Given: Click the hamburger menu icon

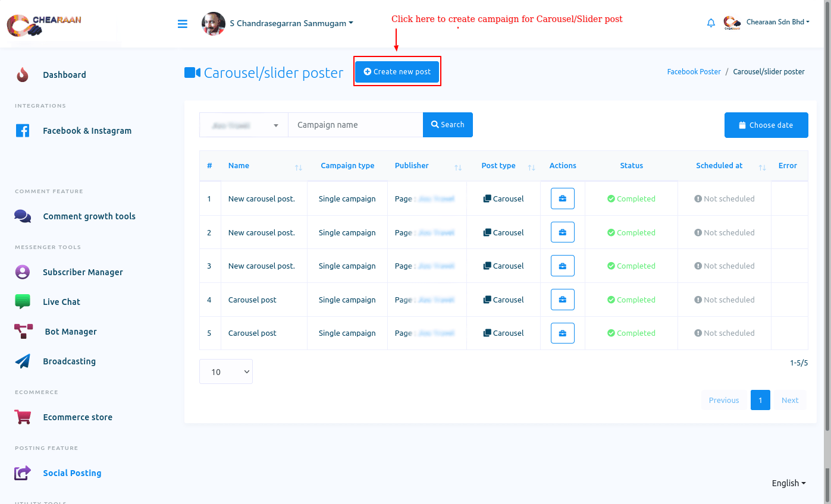Looking at the screenshot, I should point(183,24).
